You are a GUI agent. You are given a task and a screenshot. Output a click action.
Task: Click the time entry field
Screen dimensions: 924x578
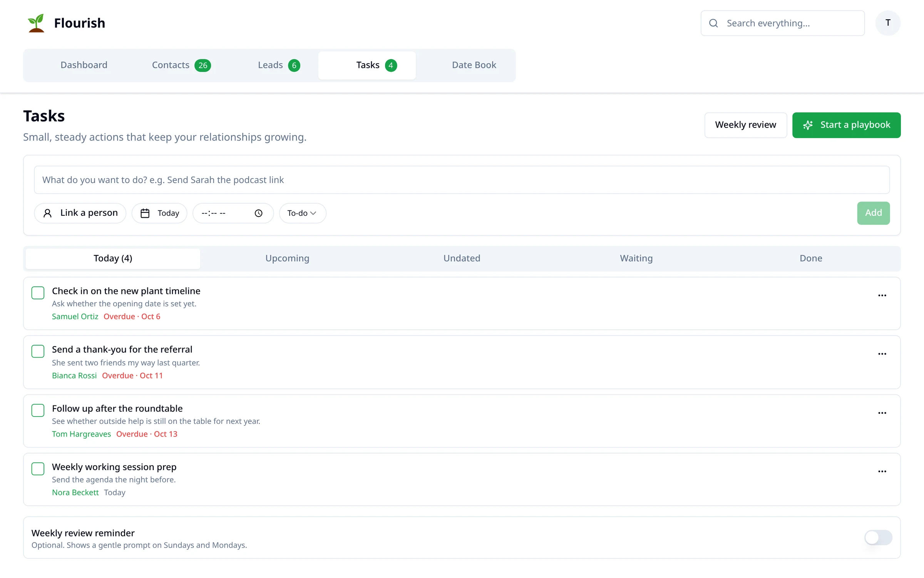233,213
